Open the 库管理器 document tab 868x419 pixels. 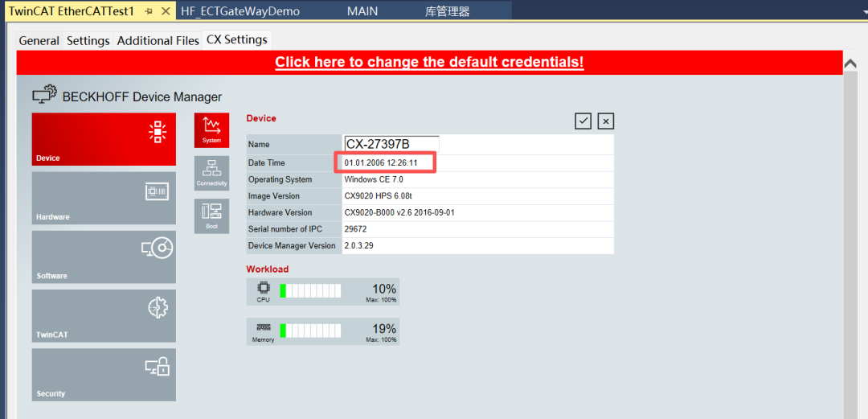click(x=448, y=11)
